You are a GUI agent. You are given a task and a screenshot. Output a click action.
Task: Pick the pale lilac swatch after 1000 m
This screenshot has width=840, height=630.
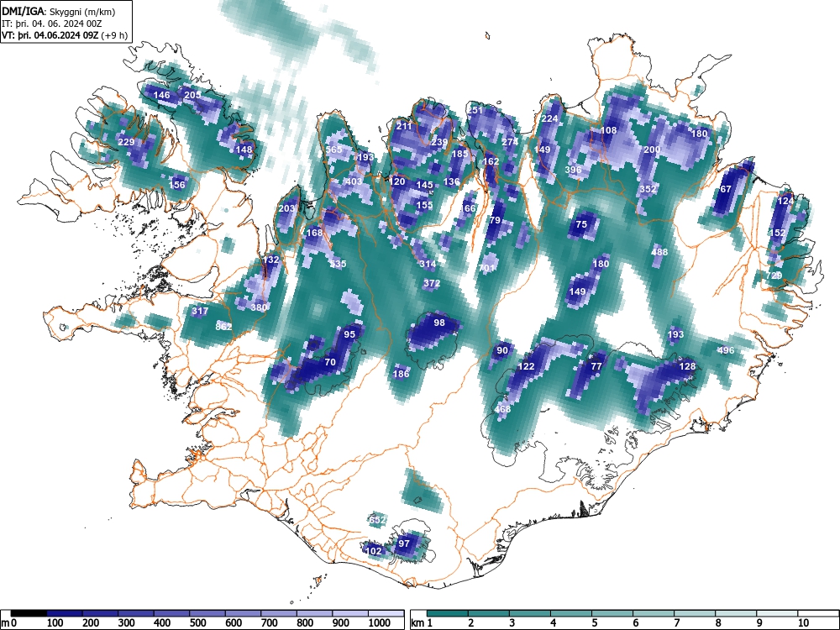click(x=386, y=613)
